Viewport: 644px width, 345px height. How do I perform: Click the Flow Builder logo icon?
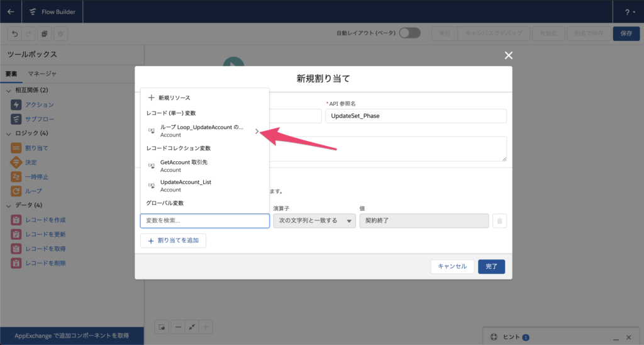click(x=33, y=12)
